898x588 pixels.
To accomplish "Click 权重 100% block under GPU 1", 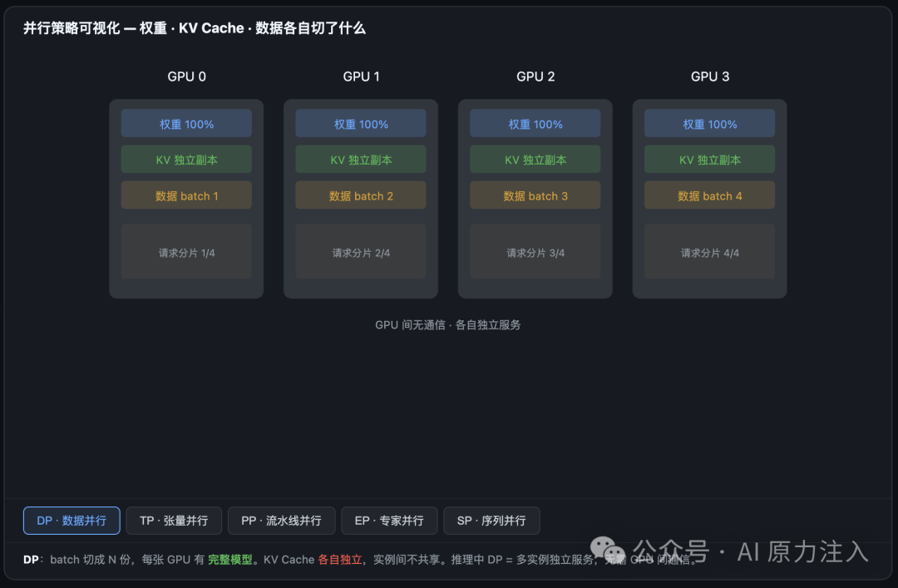I will tap(361, 123).
